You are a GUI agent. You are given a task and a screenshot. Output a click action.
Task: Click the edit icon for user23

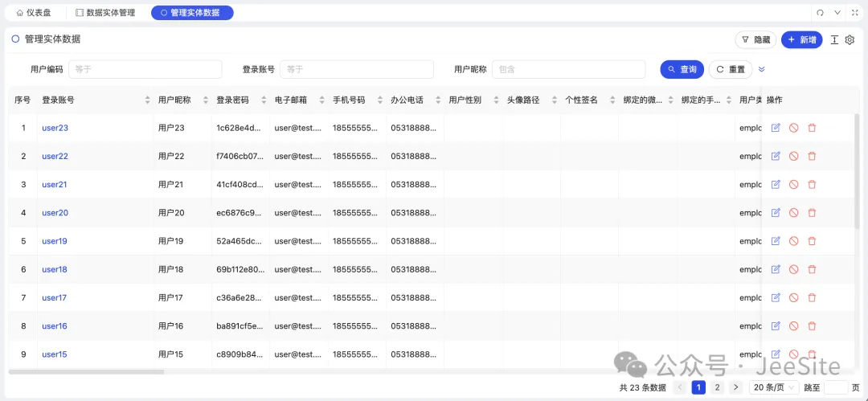[776, 128]
